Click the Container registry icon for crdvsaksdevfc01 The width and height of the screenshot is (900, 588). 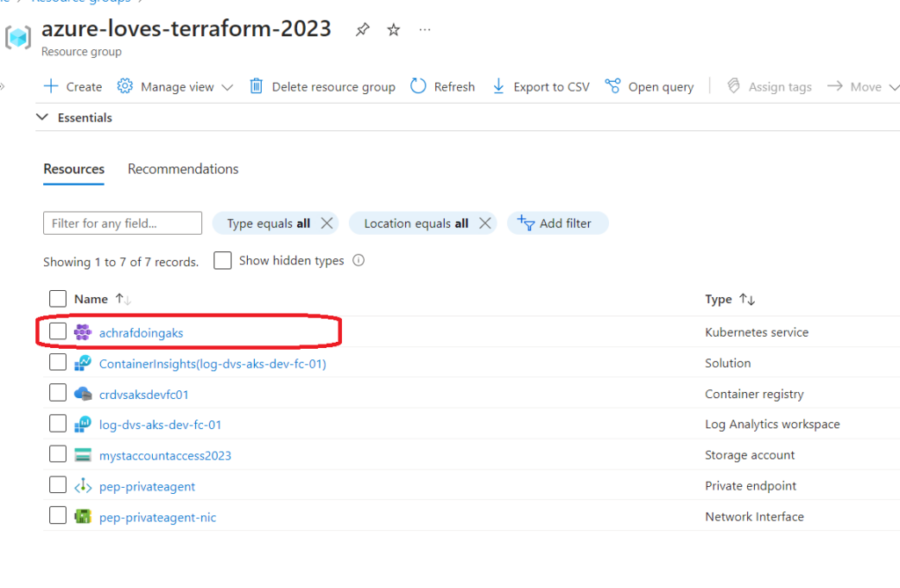pyautogui.click(x=81, y=394)
